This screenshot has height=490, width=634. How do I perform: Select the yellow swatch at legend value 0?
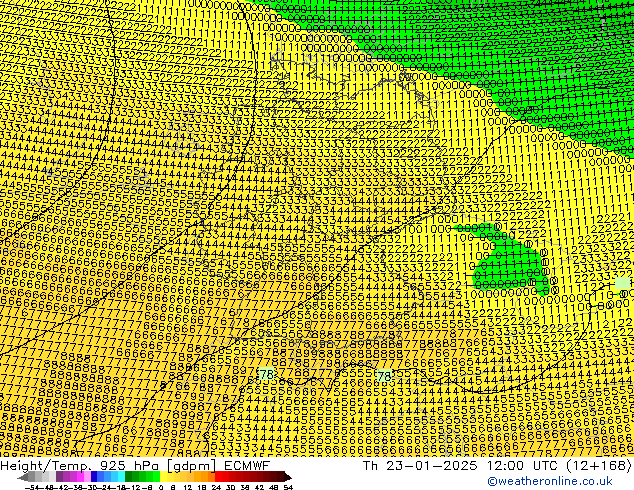click(x=163, y=476)
